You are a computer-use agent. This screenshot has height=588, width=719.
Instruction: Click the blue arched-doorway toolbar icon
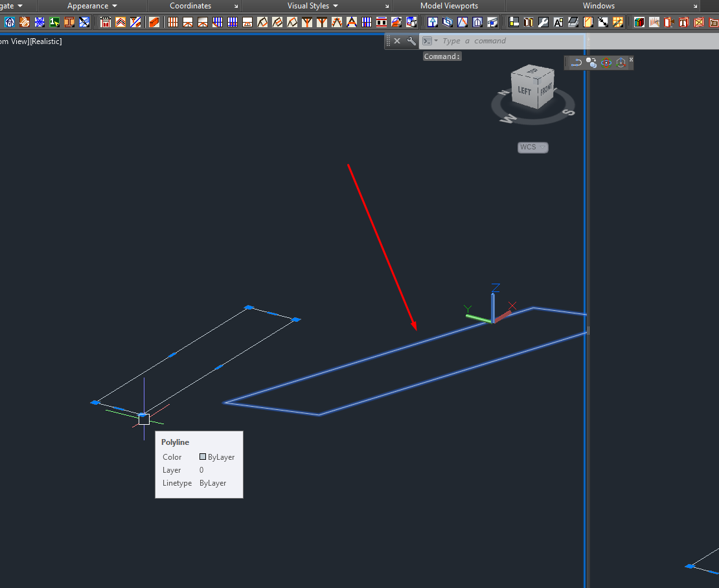[x=10, y=22]
